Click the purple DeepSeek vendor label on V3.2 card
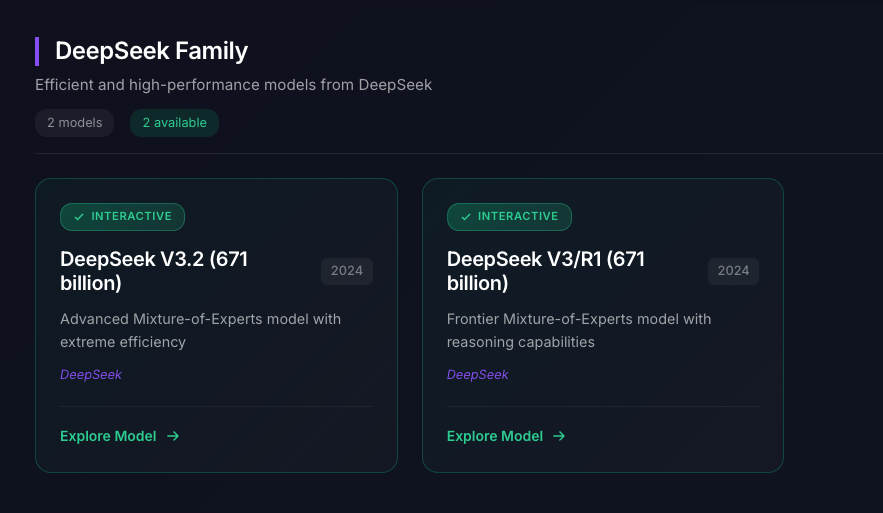 [x=91, y=374]
